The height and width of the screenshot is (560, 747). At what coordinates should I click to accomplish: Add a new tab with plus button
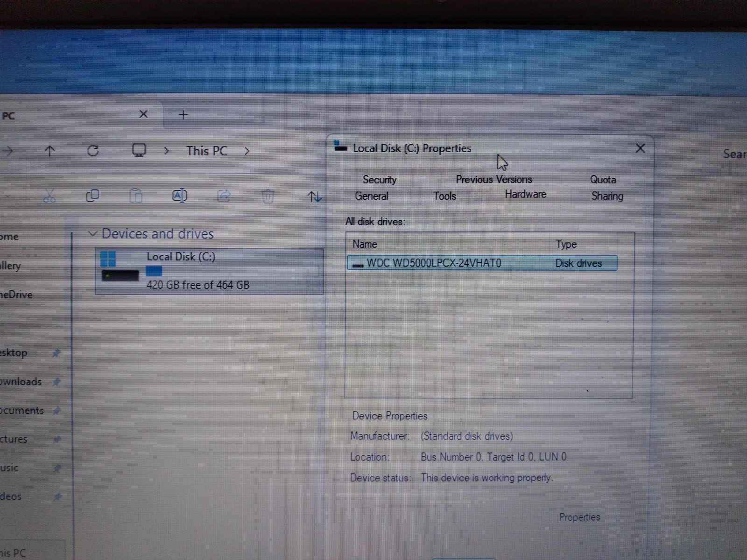[x=183, y=115]
